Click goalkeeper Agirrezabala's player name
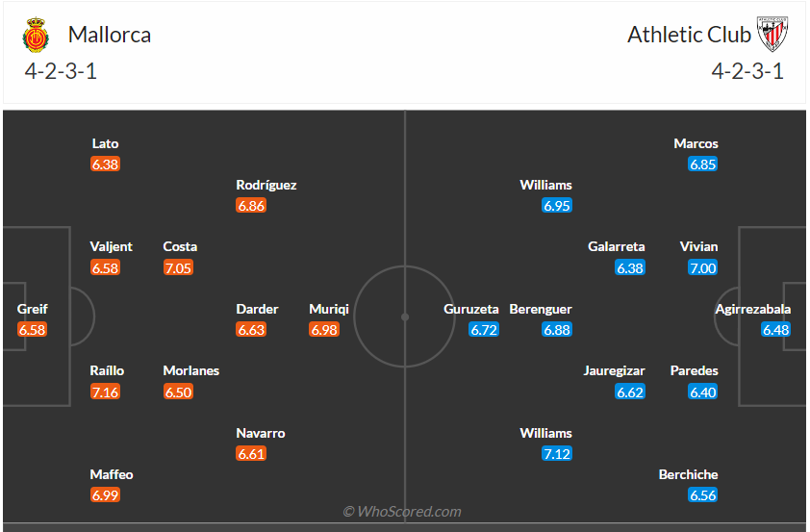810x532 pixels. (752, 309)
